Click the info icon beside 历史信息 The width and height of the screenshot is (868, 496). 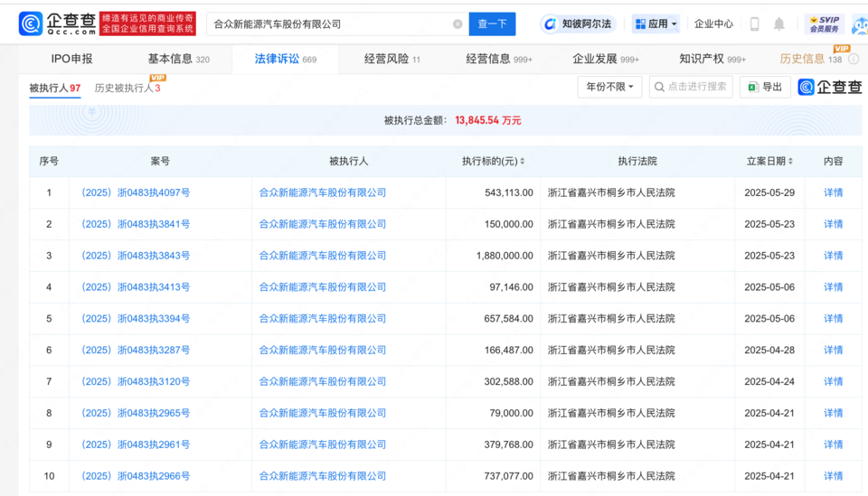pos(854,59)
